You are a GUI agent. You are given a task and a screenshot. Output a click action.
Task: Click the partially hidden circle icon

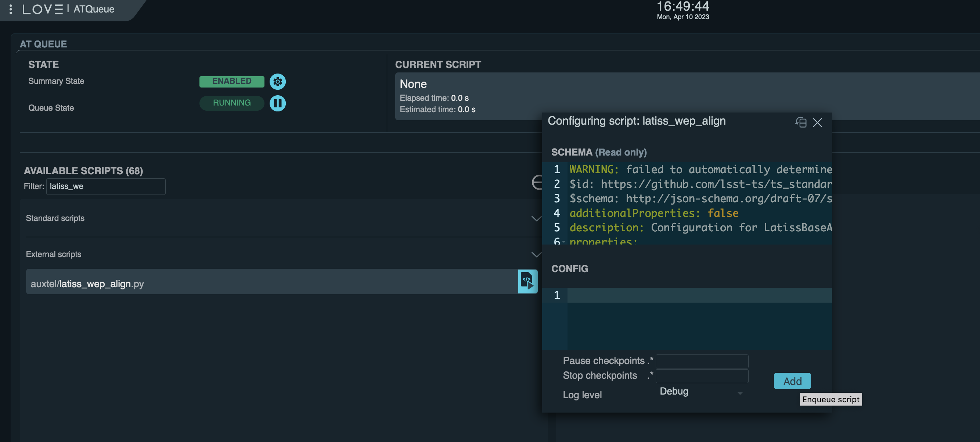tap(537, 182)
